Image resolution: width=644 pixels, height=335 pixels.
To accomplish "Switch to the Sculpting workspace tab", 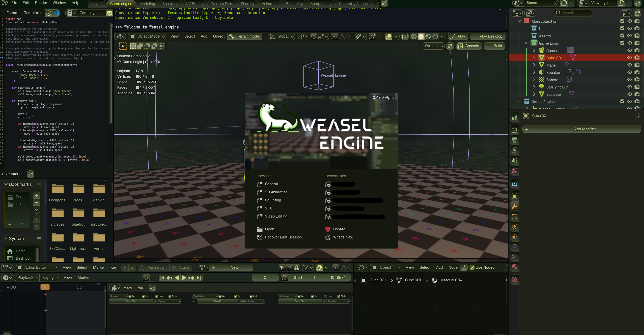I will (170, 4).
